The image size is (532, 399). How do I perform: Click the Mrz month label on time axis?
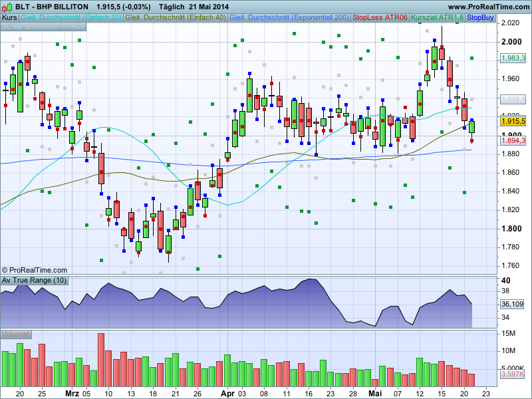coord(72,394)
